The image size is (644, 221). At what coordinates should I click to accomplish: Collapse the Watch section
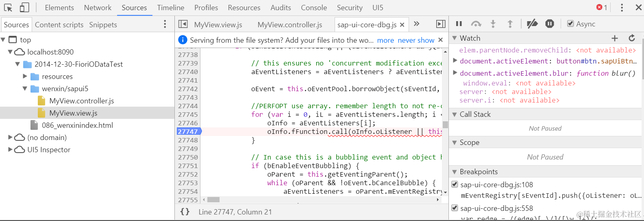pyautogui.click(x=455, y=38)
